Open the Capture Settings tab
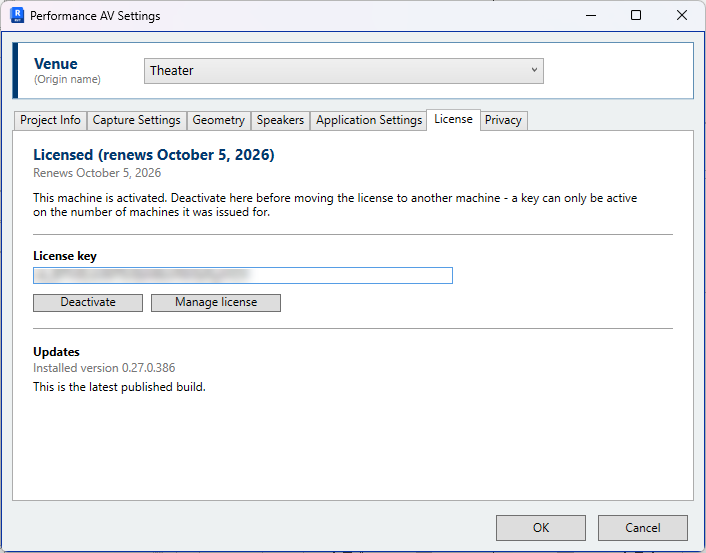 pyautogui.click(x=136, y=120)
